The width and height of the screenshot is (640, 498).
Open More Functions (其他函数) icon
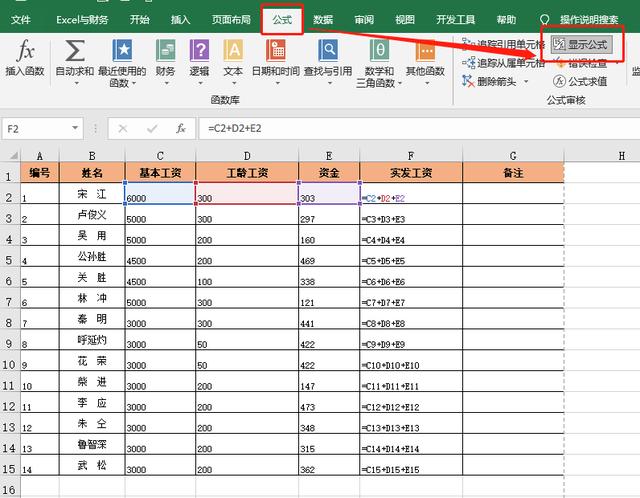pyautogui.click(x=425, y=50)
